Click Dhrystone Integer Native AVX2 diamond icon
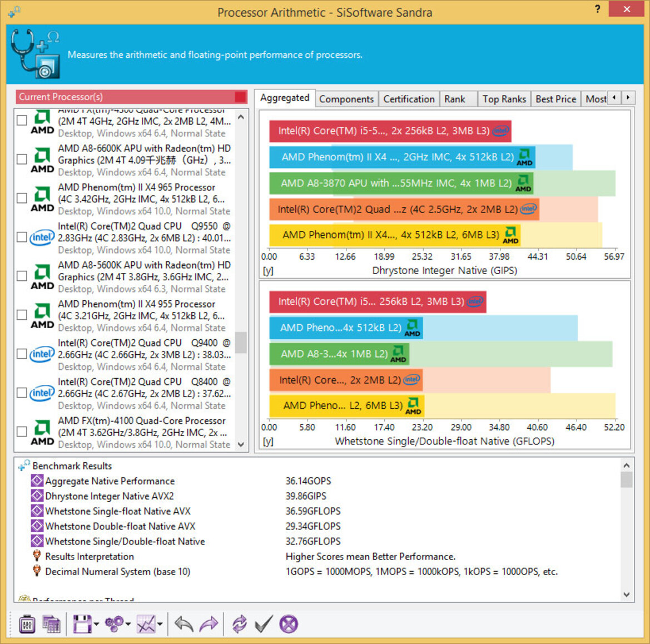The height and width of the screenshot is (644, 650). point(37,496)
